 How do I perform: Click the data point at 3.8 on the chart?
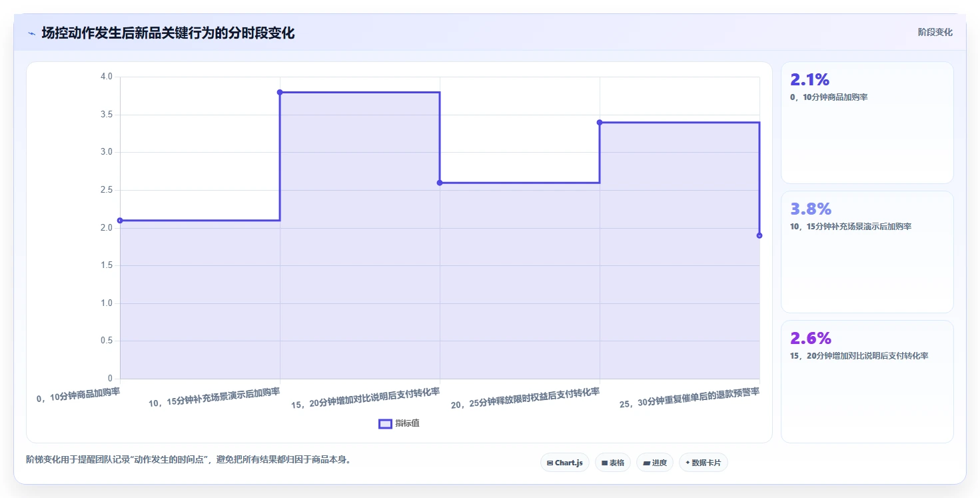(x=280, y=92)
